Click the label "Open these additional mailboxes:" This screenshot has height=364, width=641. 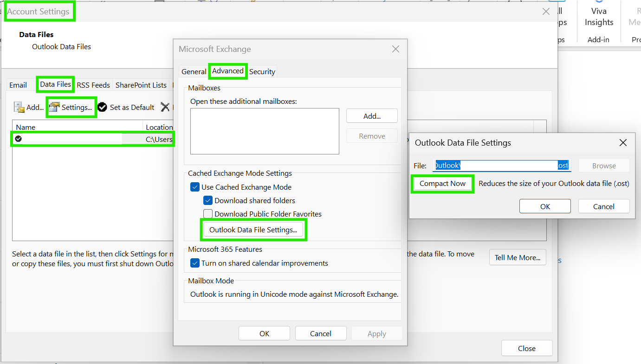pyautogui.click(x=244, y=101)
